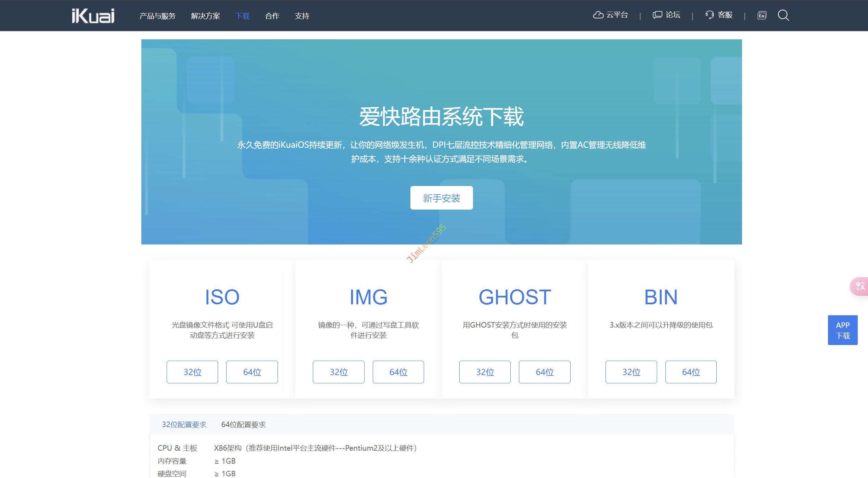This screenshot has height=478, width=868.
Task: Open search with the magnifier icon
Action: [783, 15]
